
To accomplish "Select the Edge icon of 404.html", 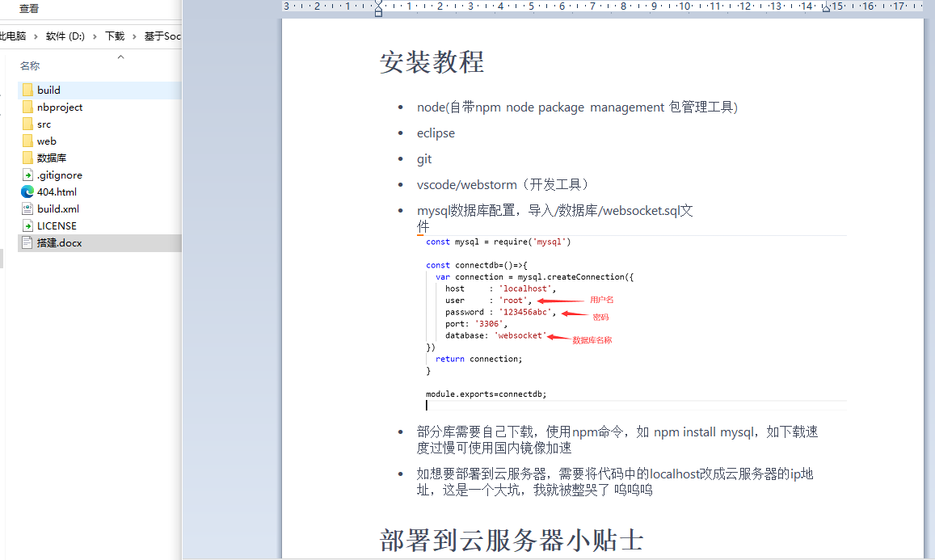I will 27,192.
